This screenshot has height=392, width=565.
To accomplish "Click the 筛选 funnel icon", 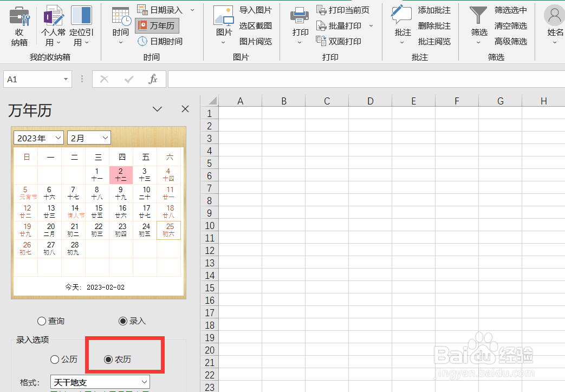I will point(478,16).
